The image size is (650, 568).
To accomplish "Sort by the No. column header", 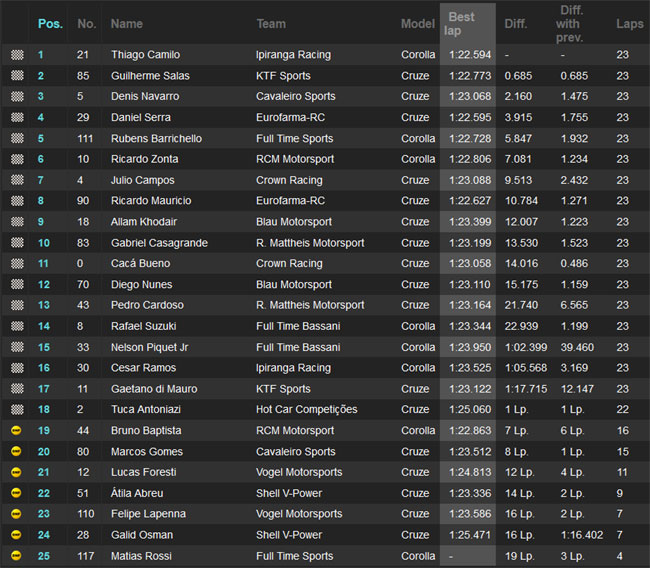I will 87,24.
